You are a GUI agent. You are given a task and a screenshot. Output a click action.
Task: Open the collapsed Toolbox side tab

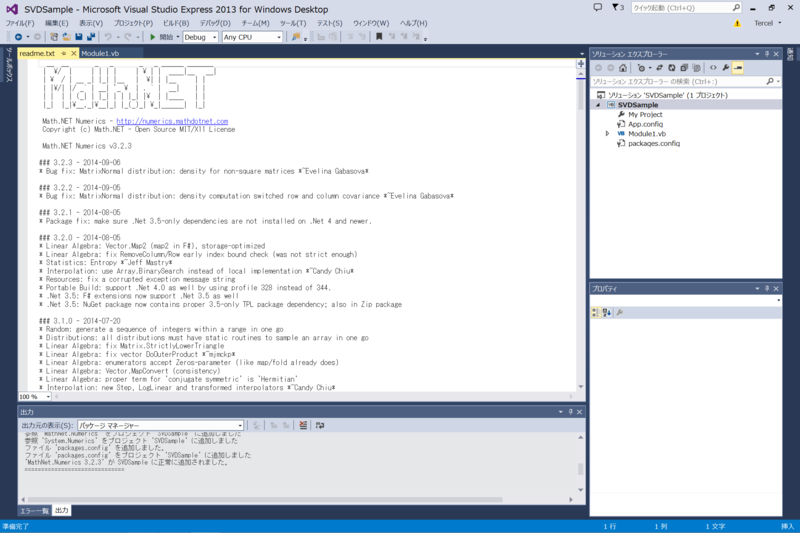coord(9,64)
